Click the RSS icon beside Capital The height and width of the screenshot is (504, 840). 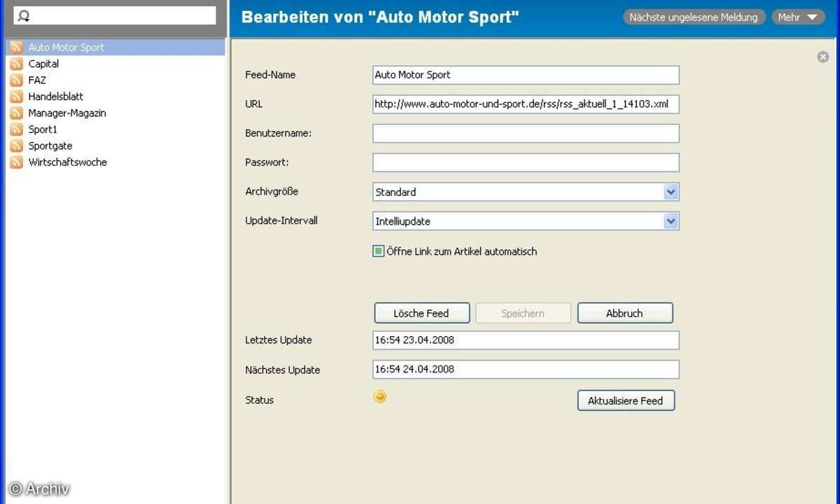(16, 64)
